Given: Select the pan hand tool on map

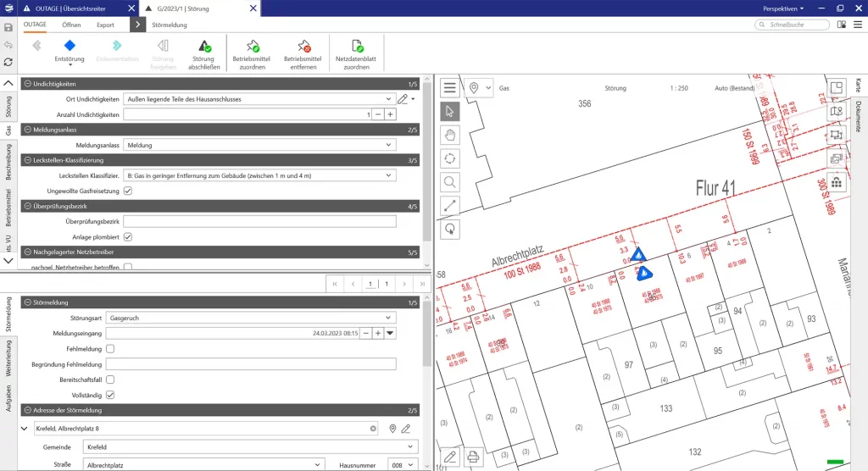Looking at the screenshot, I should point(450,134).
